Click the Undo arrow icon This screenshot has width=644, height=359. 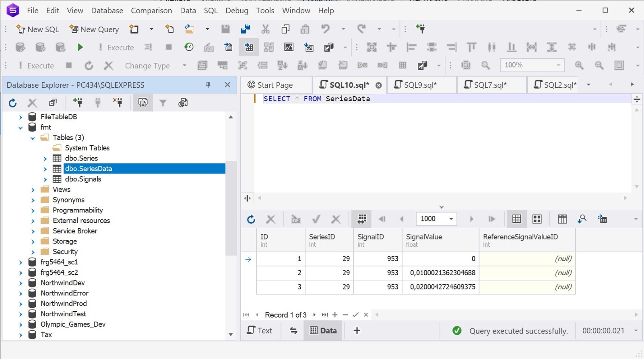pyautogui.click(x=325, y=29)
